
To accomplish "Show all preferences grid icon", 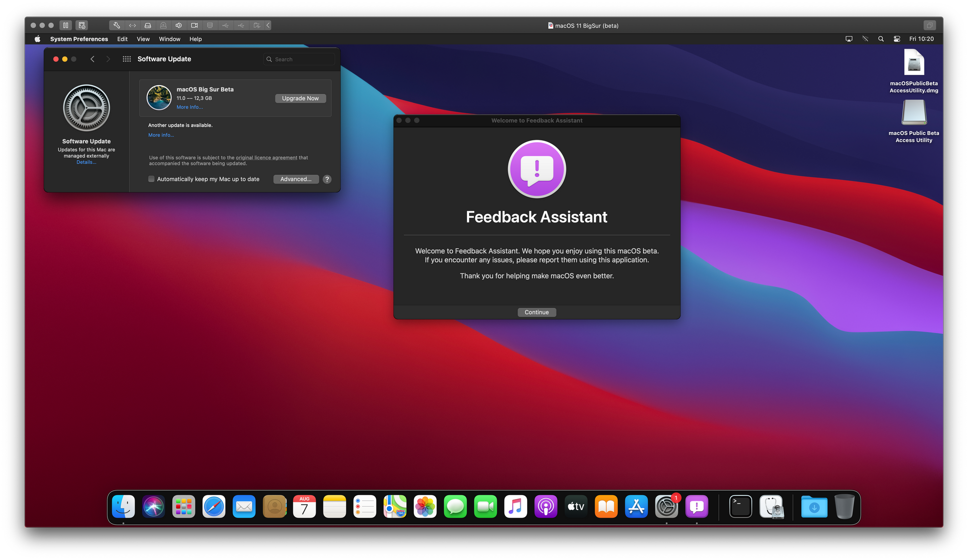I will [127, 59].
